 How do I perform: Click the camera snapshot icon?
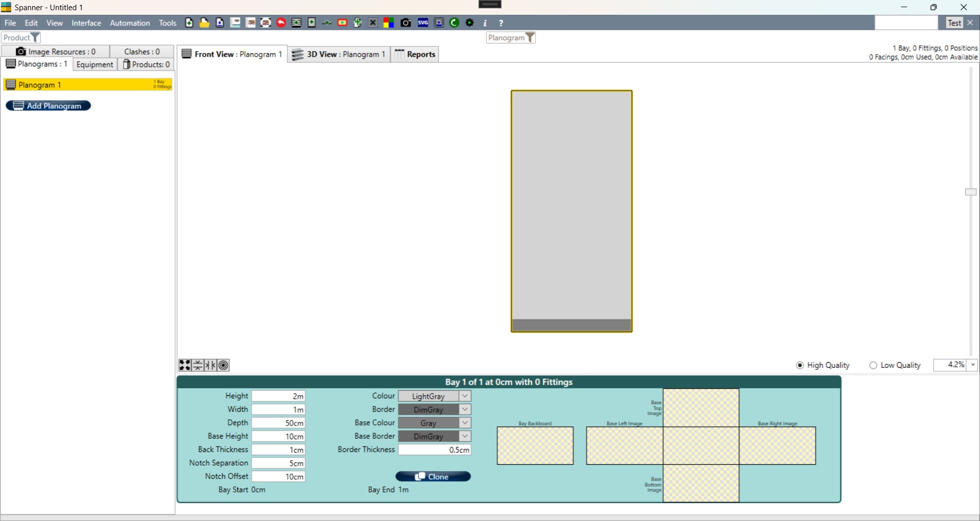[x=406, y=23]
